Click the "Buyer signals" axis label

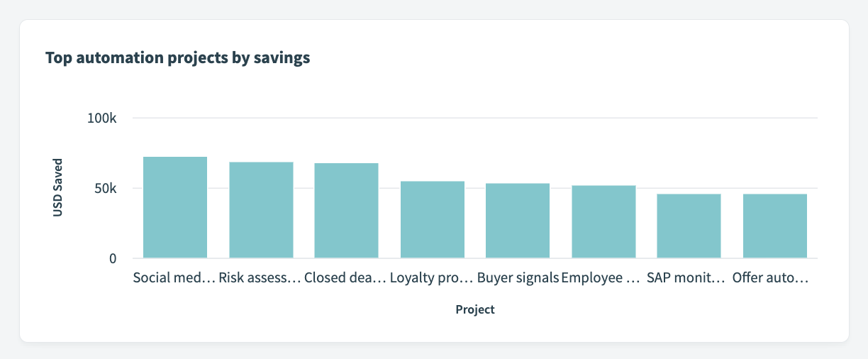tap(518, 278)
